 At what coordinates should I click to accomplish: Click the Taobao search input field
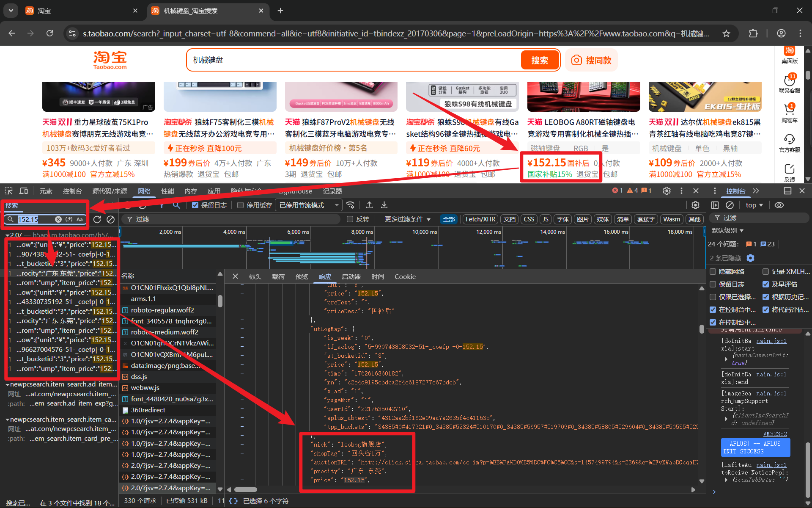coord(355,60)
